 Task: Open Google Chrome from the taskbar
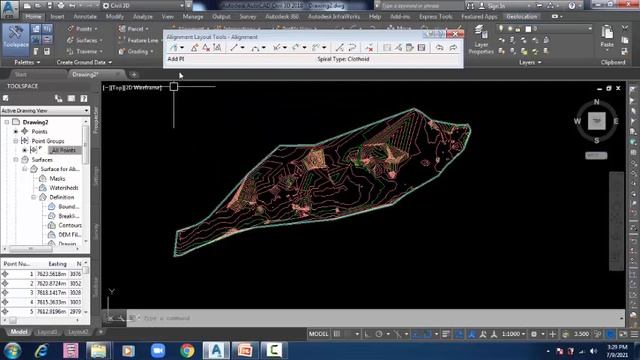(187, 351)
